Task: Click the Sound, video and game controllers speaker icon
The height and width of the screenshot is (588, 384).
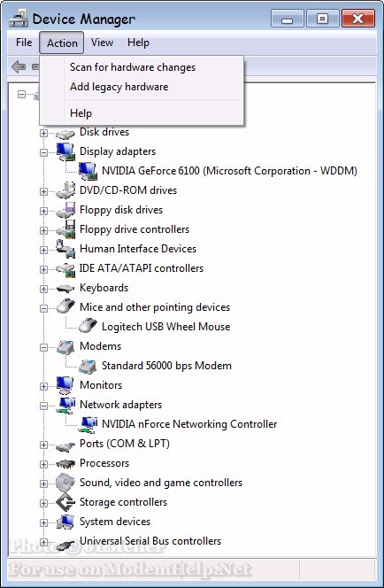Action: tap(65, 483)
